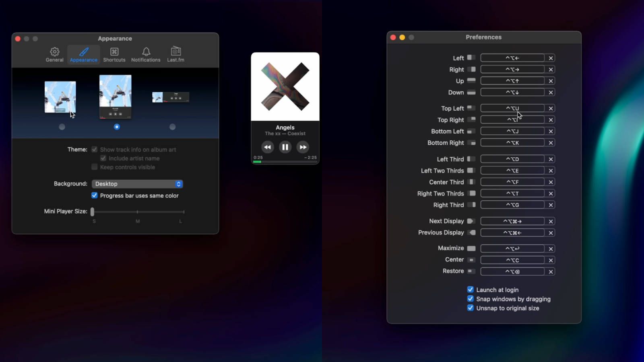Clear the Down shortcut
The height and width of the screenshot is (362, 644).
551,93
